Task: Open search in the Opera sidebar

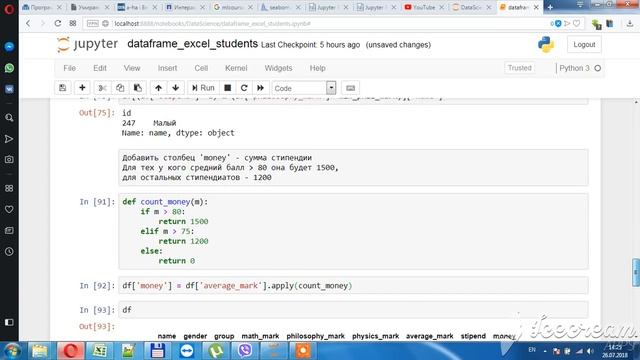Action: 9,118
